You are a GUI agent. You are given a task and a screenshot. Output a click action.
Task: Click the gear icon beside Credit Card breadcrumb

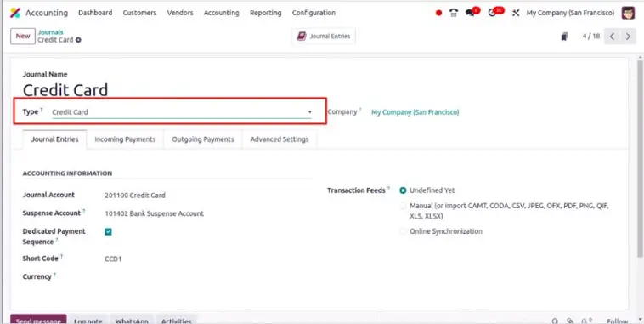[x=78, y=40]
